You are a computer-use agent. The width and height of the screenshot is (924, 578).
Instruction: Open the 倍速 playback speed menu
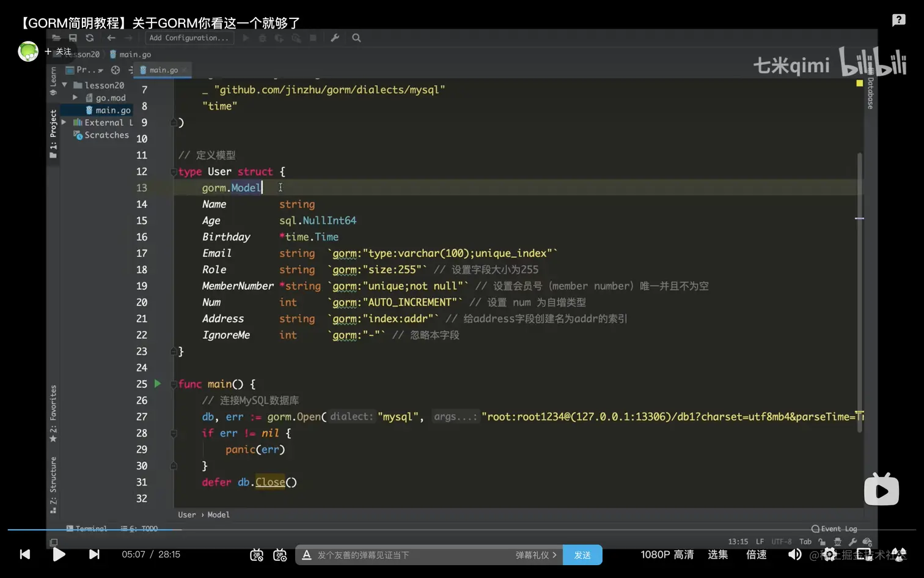click(x=757, y=555)
